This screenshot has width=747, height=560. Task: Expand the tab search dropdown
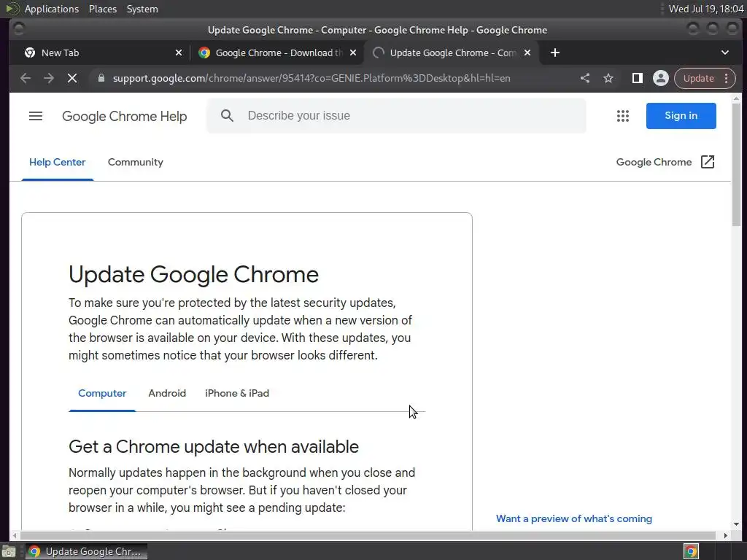click(724, 52)
